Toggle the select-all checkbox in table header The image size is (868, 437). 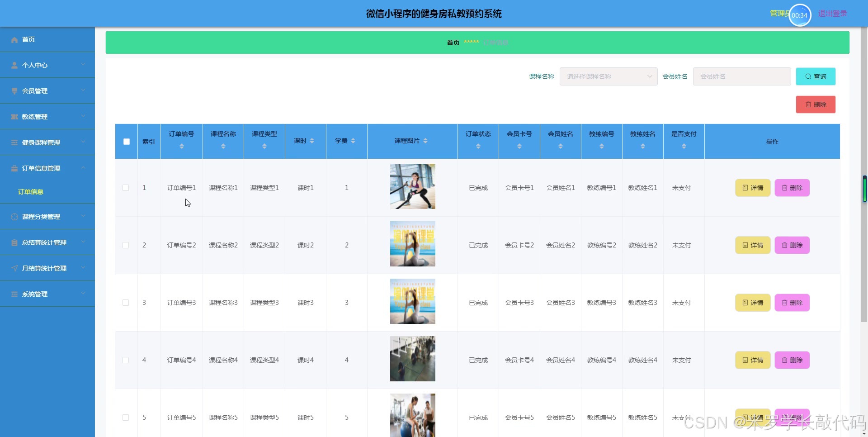coord(127,142)
